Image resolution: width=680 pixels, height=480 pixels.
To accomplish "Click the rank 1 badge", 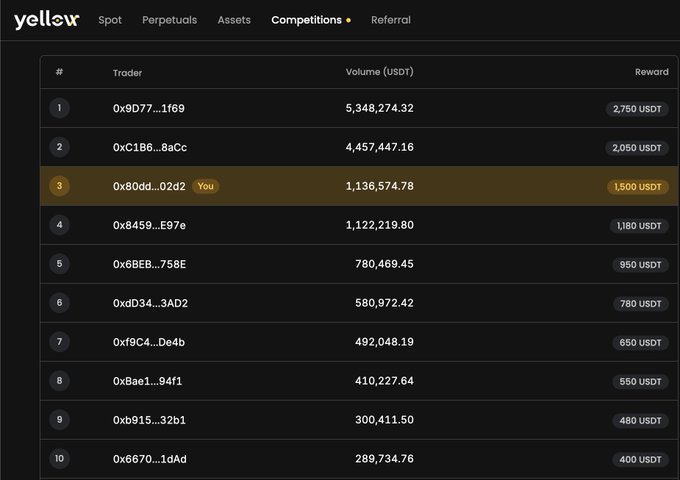I will point(59,108).
